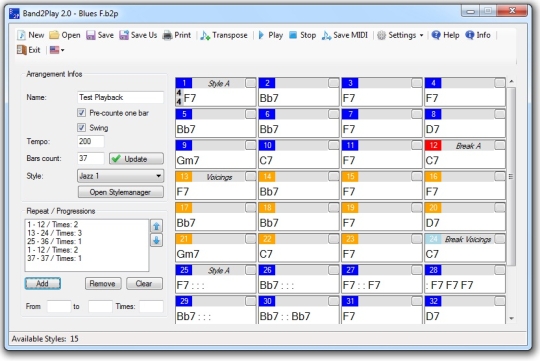
Task: Check the checkbox on bar 12 Break A
Action: 499,145
